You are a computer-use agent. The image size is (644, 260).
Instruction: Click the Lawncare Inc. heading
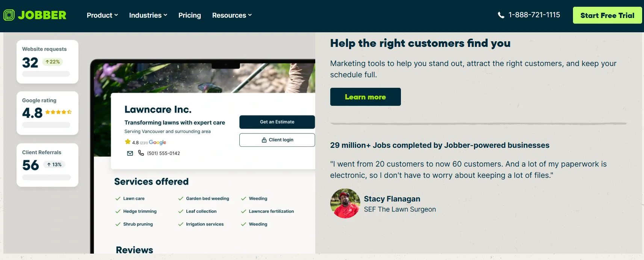pos(158,109)
